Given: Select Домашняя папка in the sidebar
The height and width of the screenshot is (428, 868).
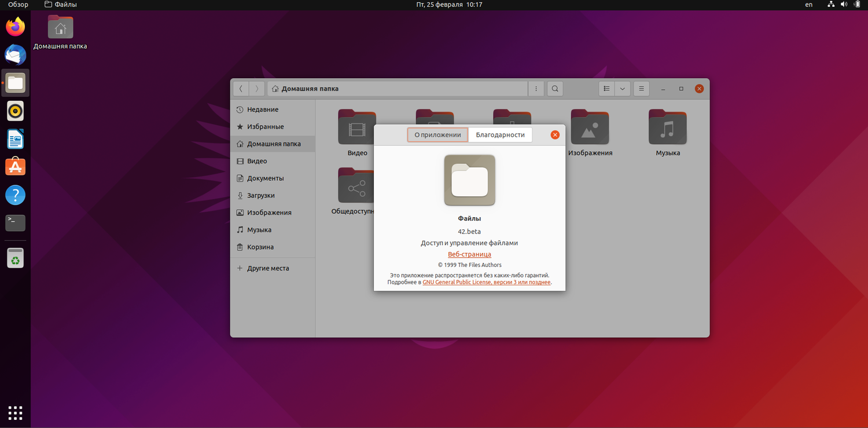Looking at the screenshot, I should click(x=273, y=144).
